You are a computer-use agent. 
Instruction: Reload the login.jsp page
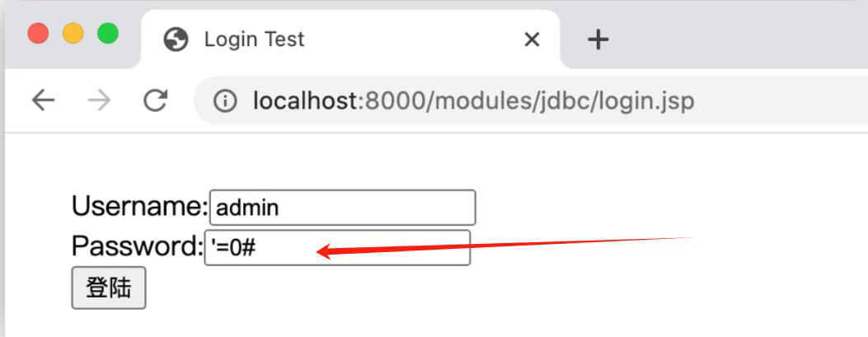tap(156, 101)
